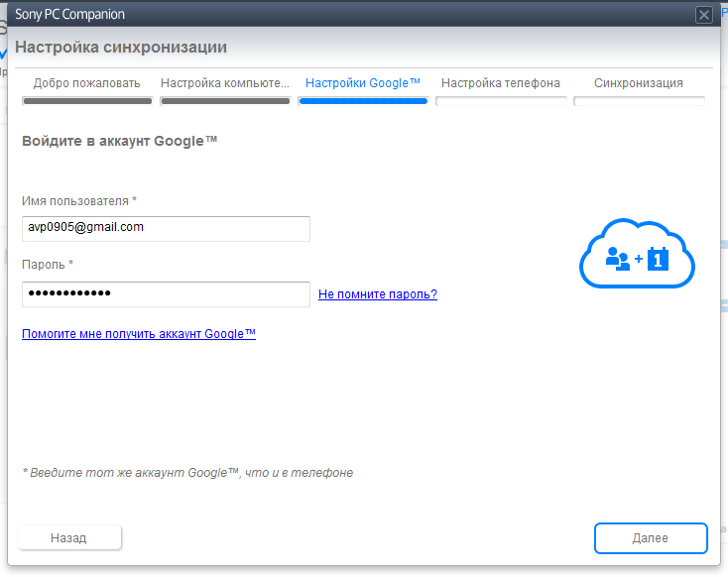Focus the username field with avp0905@gmail.com
728x577 pixels.
pyautogui.click(x=166, y=228)
